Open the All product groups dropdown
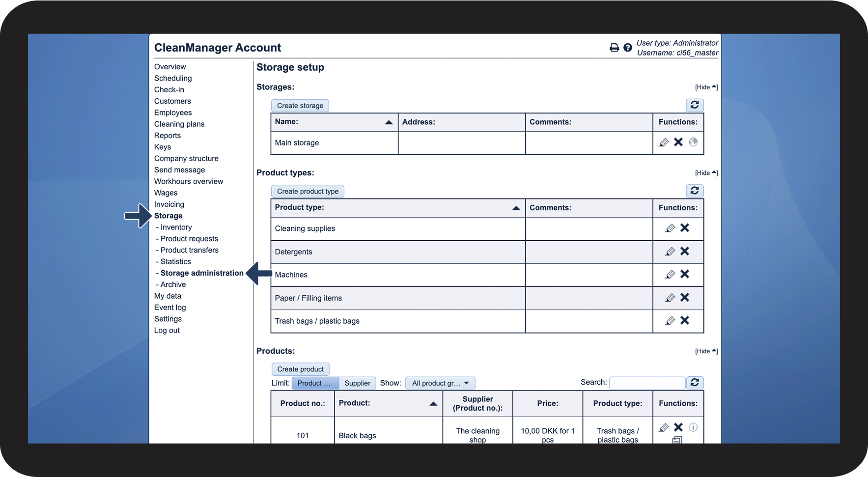Viewport: 868px width, 477px height. click(x=440, y=383)
